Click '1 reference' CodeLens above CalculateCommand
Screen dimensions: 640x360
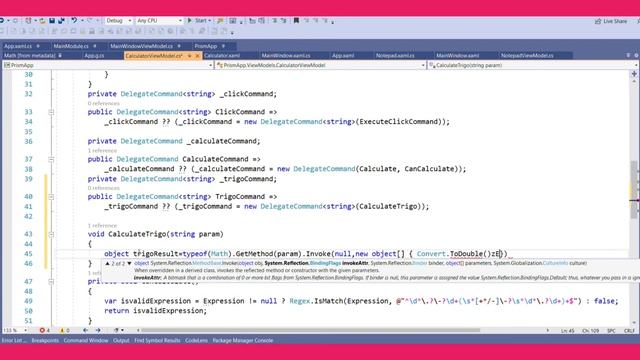102,151
